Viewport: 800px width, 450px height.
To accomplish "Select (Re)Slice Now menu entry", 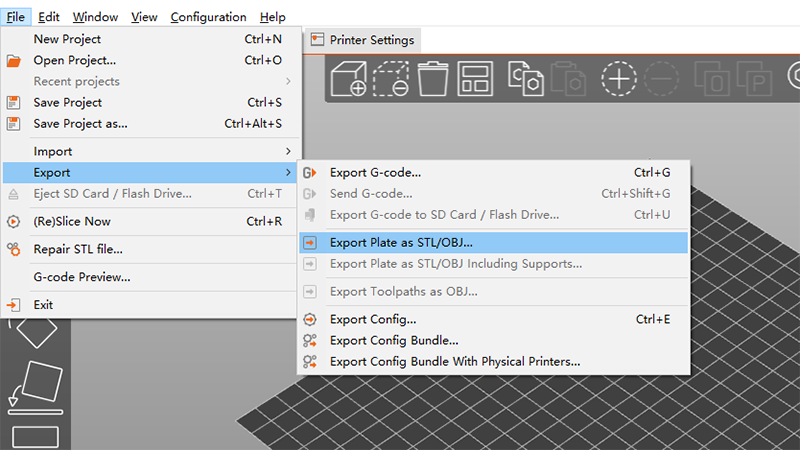I will pyautogui.click(x=72, y=221).
